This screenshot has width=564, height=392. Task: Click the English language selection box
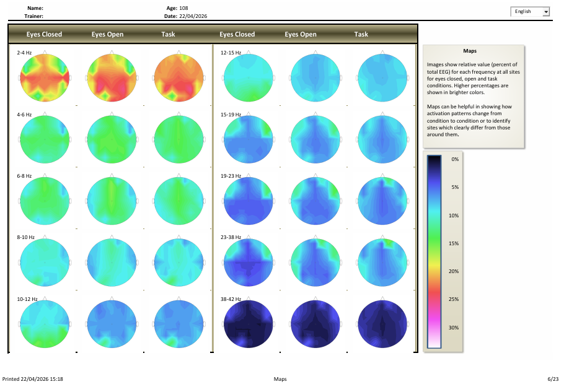526,12
